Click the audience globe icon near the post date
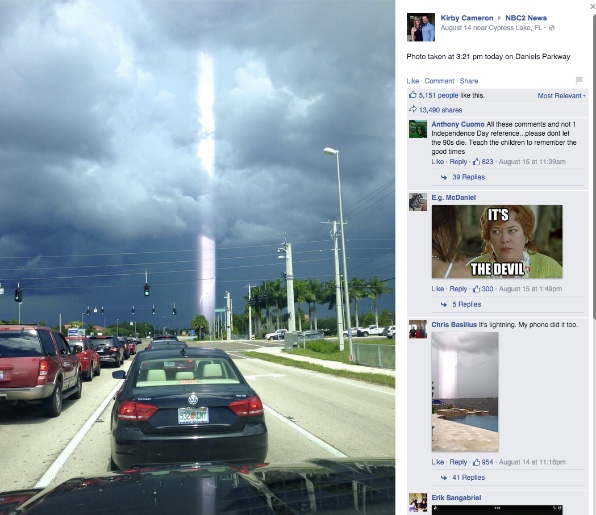 [552, 28]
